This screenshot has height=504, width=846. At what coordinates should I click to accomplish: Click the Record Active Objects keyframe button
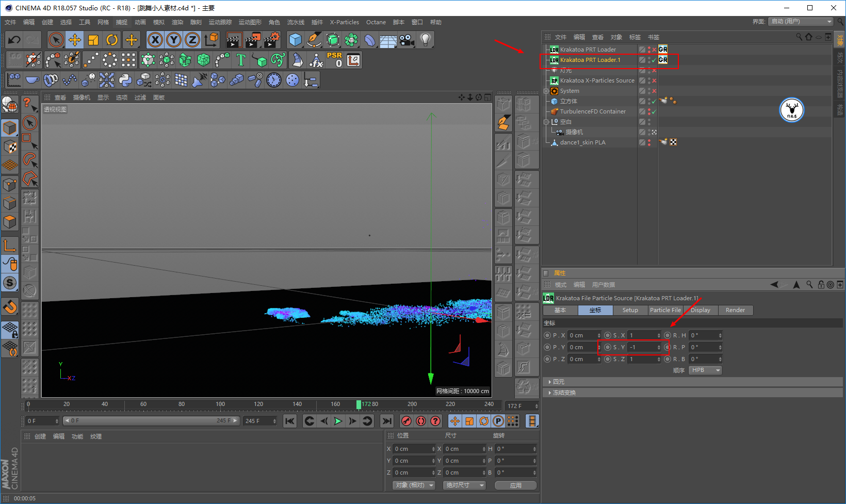[406, 421]
